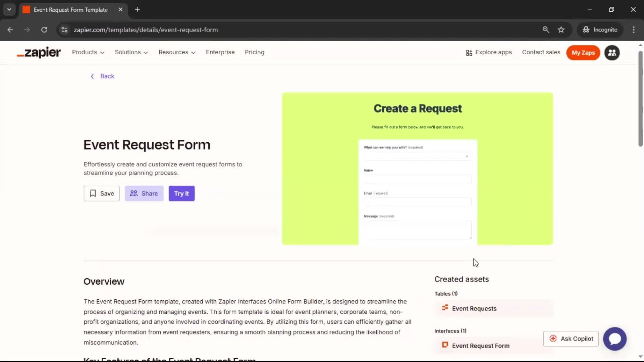Click the Event Request Form heading

point(147,145)
